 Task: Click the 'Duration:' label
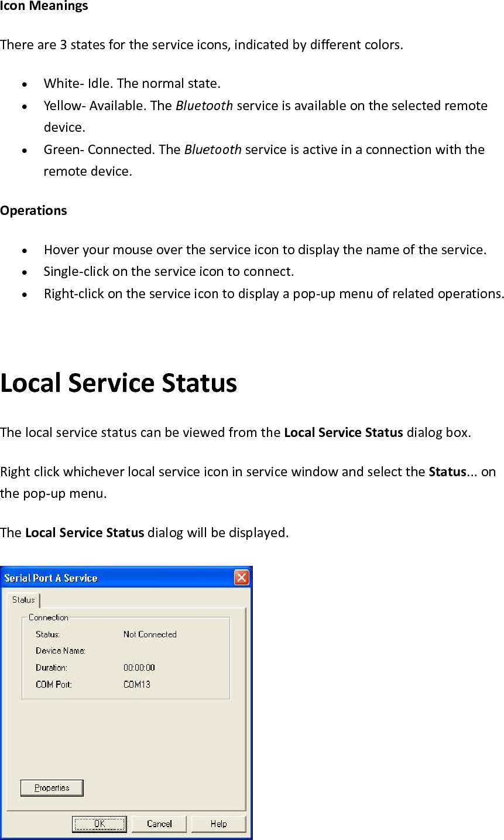(51, 667)
